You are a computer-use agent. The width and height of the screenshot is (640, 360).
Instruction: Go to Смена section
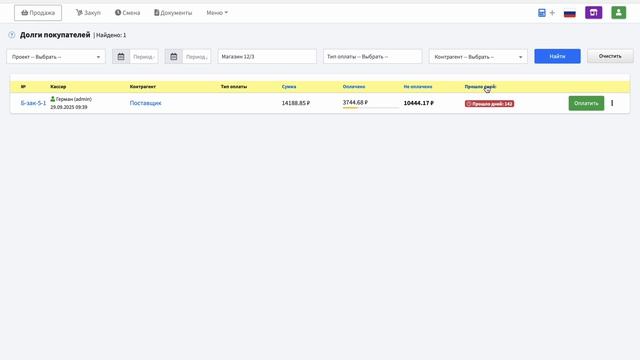point(127,13)
